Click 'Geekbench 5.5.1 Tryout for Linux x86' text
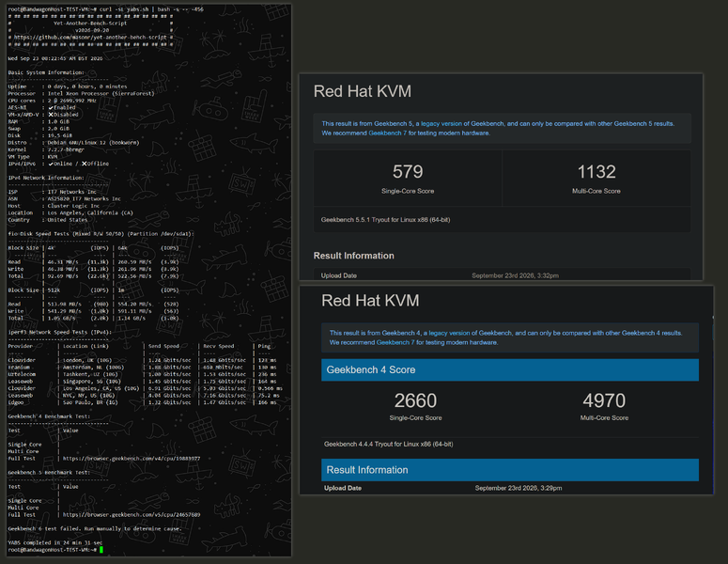The width and height of the screenshot is (728, 564). click(385, 220)
